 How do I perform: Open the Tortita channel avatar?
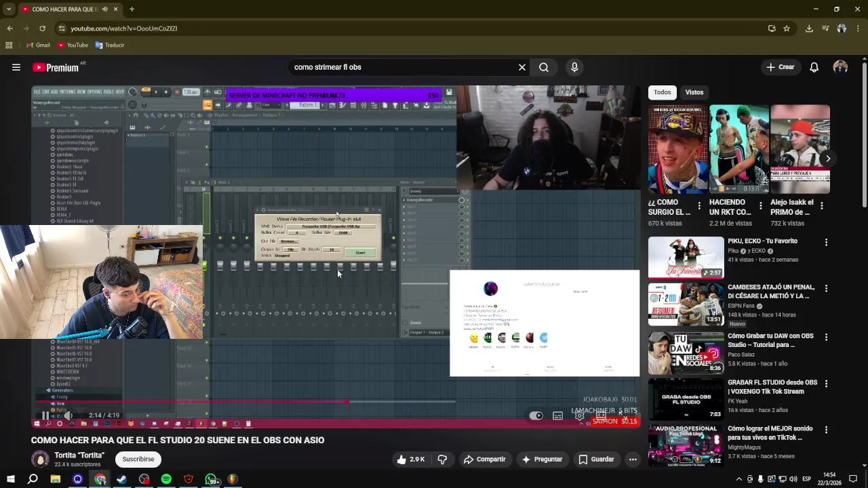(x=41, y=460)
